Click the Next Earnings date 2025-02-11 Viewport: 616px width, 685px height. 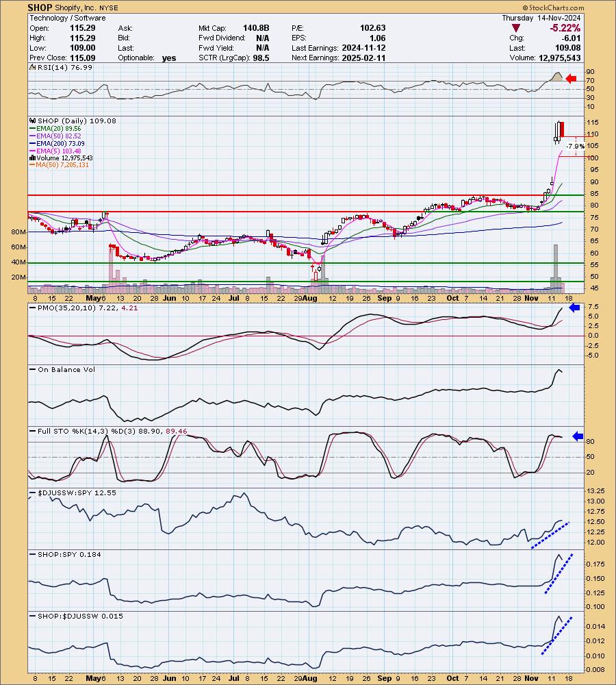pyautogui.click(x=363, y=58)
